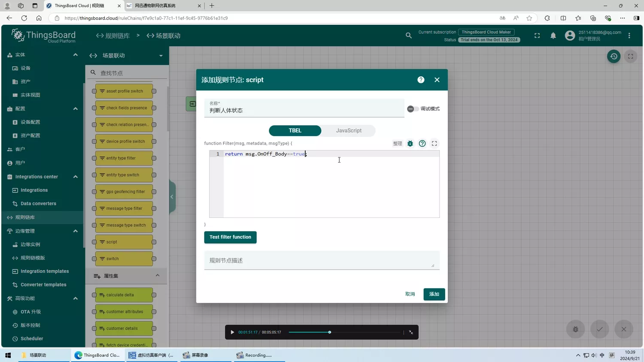The width and height of the screenshot is (644, 362).
Task: Open the function help question icon
Action: [422, 144]
